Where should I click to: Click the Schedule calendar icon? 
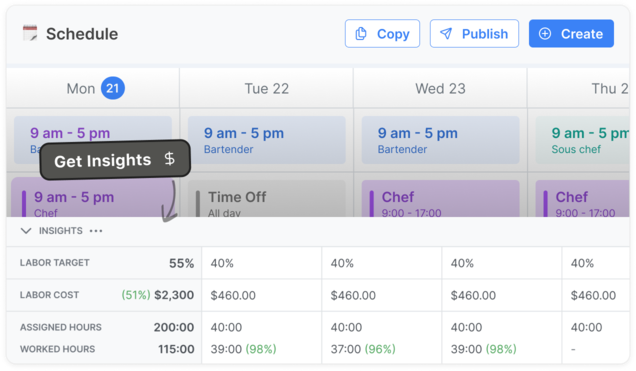pos(30,33)
